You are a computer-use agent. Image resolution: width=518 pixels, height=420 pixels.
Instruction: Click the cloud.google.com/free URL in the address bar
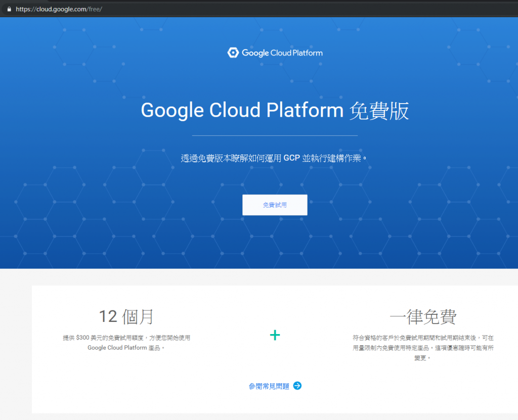point(59,9)
